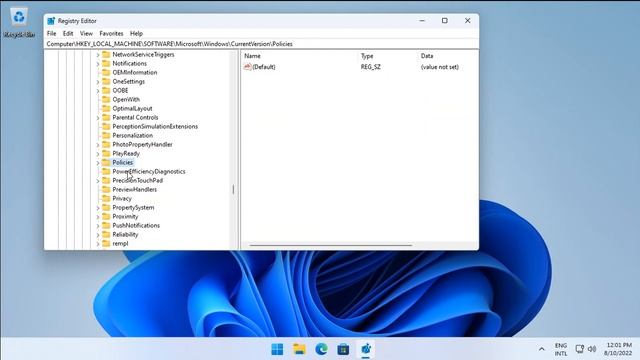Open the Edit menu
640x360 pixels.
pos(68,33)
